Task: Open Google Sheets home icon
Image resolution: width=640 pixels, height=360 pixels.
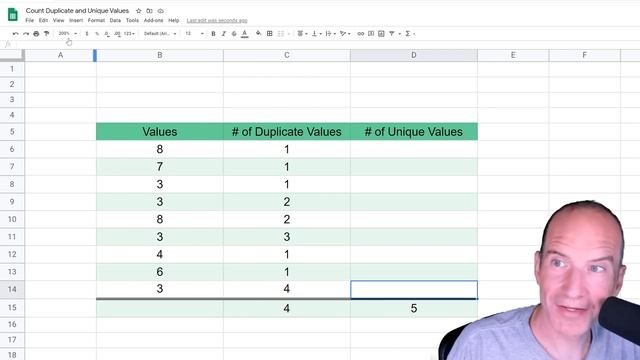Action: click(x=13, y=15)
